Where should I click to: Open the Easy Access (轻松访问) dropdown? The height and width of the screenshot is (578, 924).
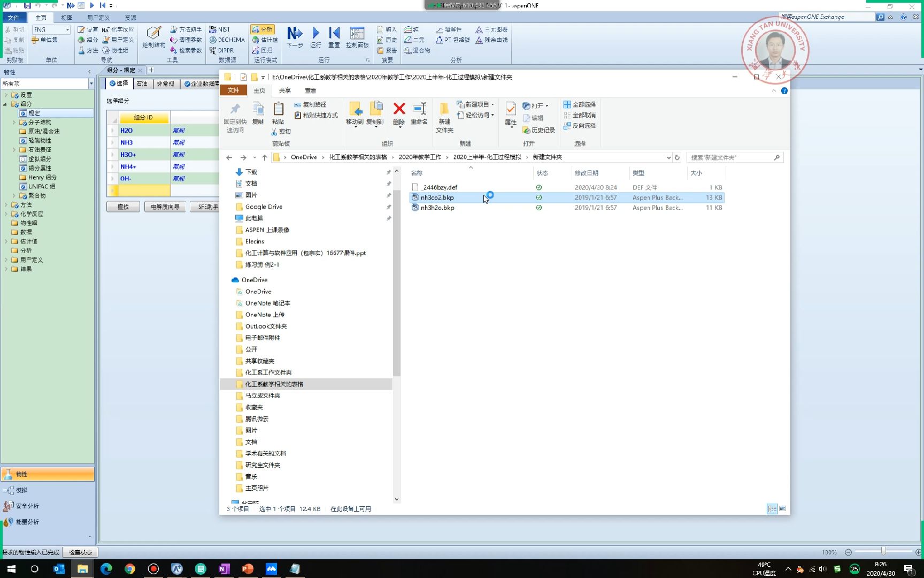click(475, 115)
